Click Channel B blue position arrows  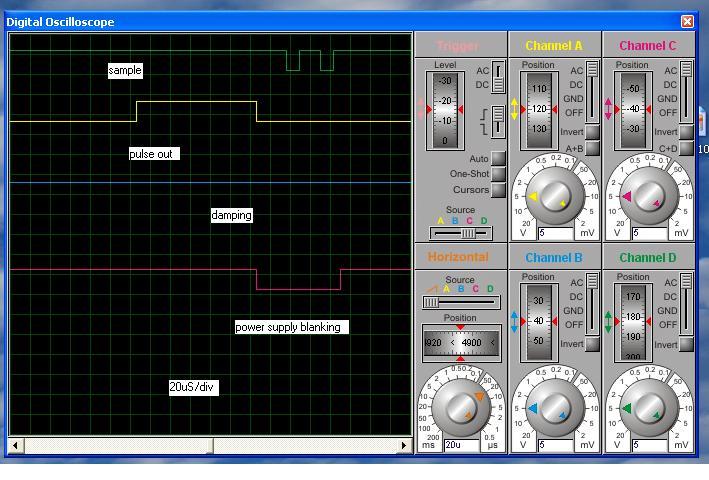click(514, 322)
